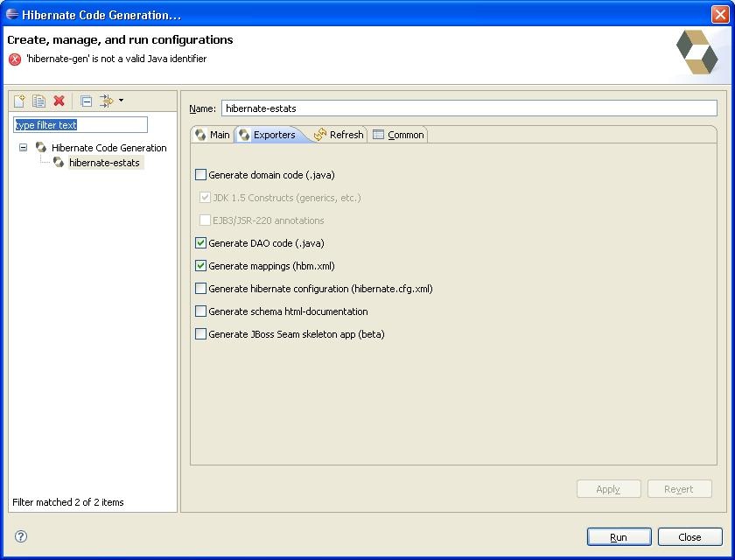
Task: Enable Generate hibernate configuration checkbox
Action: click(201, 289)
